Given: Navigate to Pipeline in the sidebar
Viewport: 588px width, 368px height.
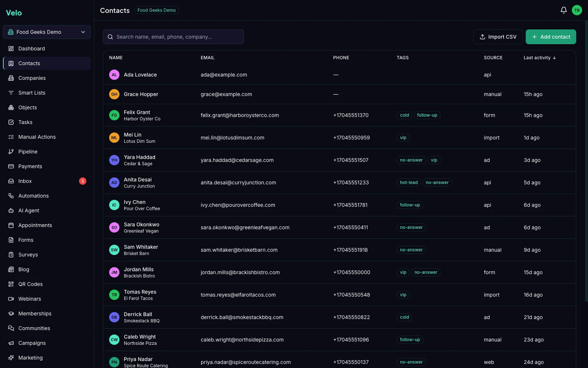Looking at the screenshot, I should 47,152.
